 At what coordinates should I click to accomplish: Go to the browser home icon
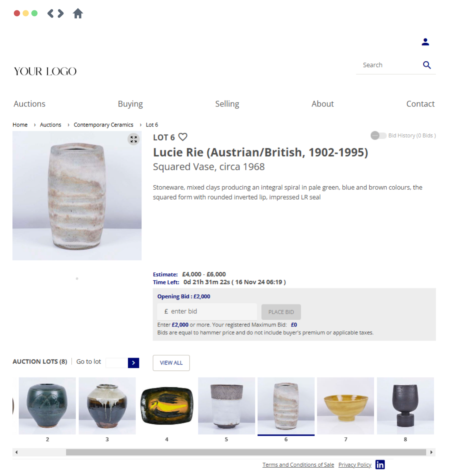click(x=78, y=13)
